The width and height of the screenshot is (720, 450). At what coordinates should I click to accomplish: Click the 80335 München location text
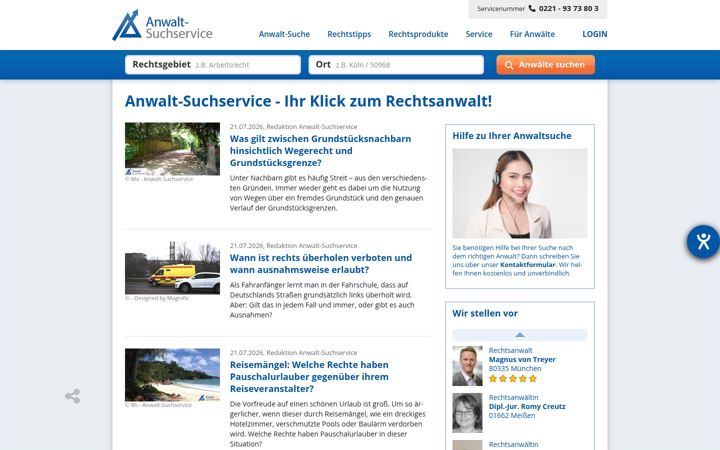pos(515,369)
